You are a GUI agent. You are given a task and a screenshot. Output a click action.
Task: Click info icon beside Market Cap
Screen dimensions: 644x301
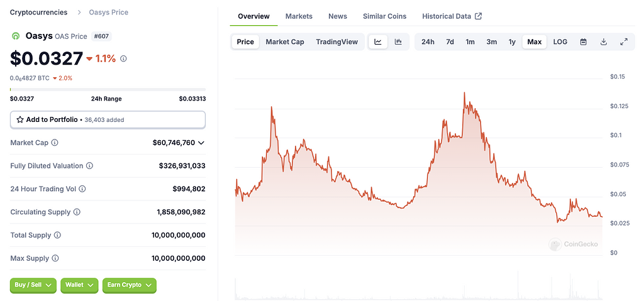[55, 143]
